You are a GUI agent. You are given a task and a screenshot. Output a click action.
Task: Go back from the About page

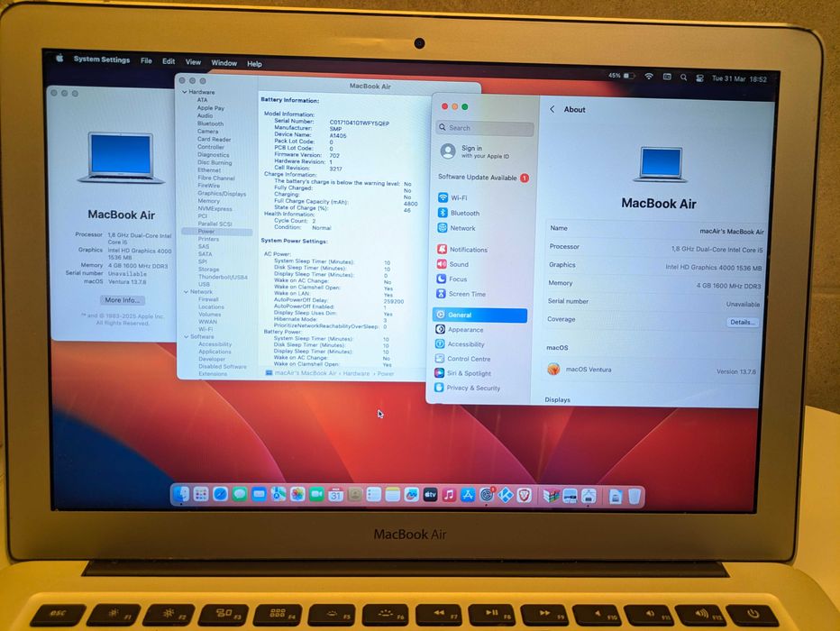(x=552, y=109)
